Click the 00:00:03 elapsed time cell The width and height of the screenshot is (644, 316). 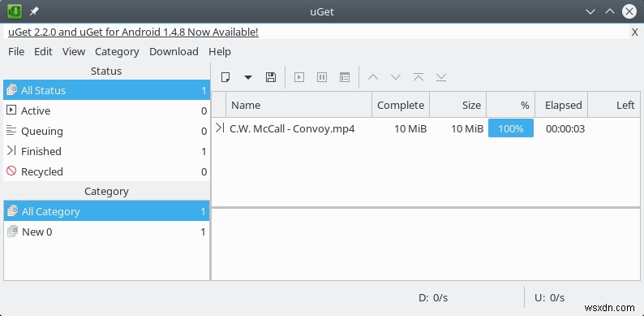(565, 129)
